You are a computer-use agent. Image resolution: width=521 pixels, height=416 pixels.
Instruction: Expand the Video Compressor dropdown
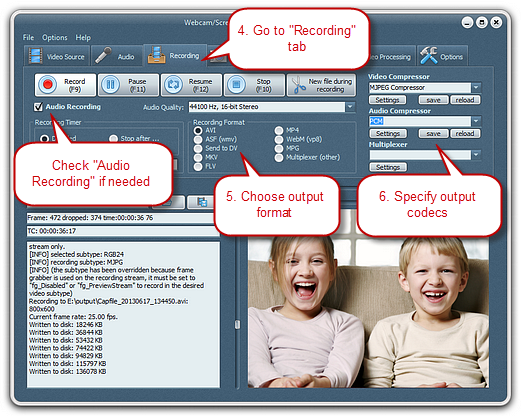click(x=476, y=87)
